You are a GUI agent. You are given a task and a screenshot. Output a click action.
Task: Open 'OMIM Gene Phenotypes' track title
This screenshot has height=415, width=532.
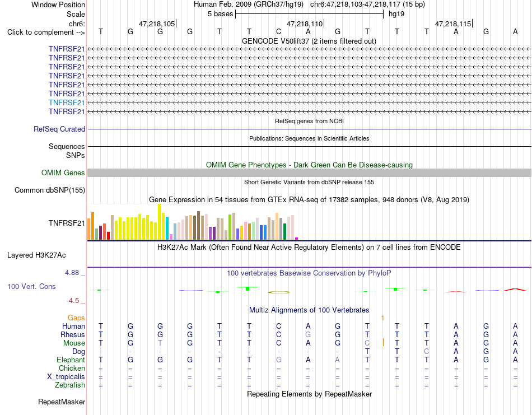click(x=309, y=165)
